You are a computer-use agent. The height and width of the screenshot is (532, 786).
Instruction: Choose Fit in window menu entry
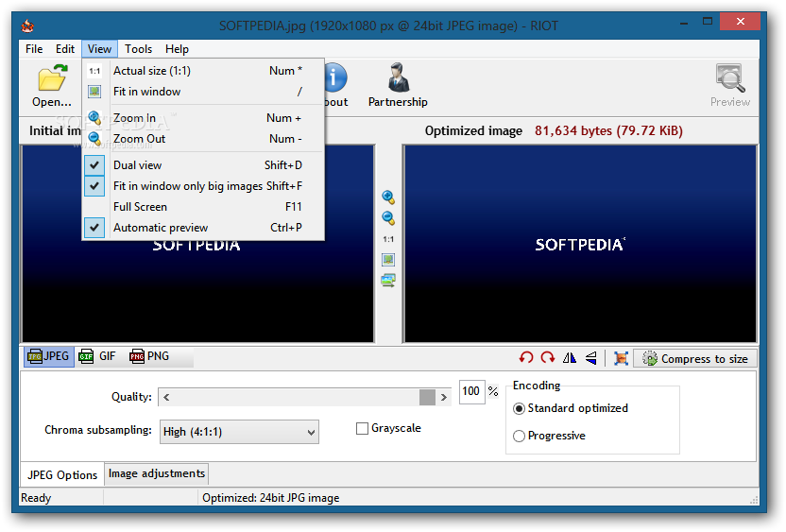(x=203, y=92)
